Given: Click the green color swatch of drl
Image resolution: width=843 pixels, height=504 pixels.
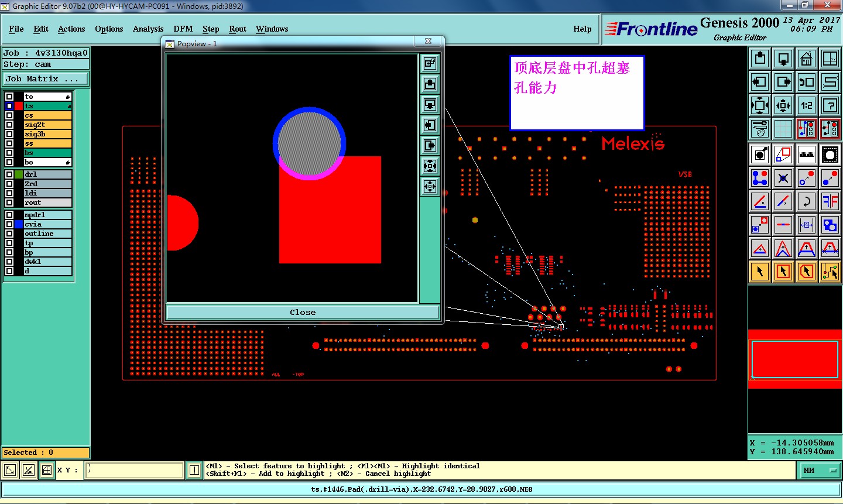Looking at the screenshot, I should click(19, 174).
